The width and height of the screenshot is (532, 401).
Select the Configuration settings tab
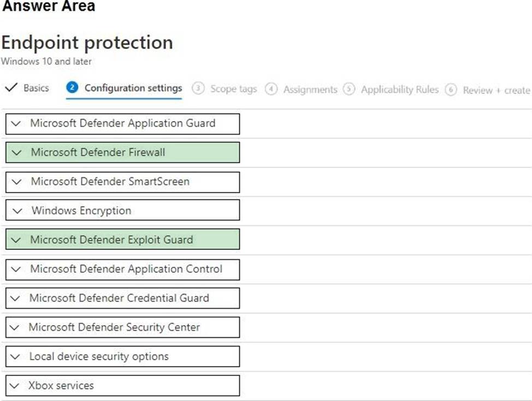tap(133, 88)
